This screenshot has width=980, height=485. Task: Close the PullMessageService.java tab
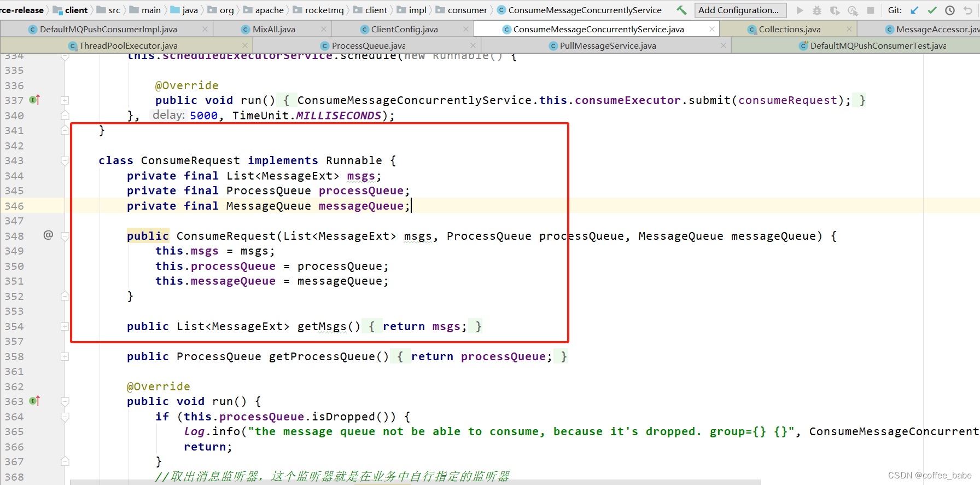click(724, 45)
